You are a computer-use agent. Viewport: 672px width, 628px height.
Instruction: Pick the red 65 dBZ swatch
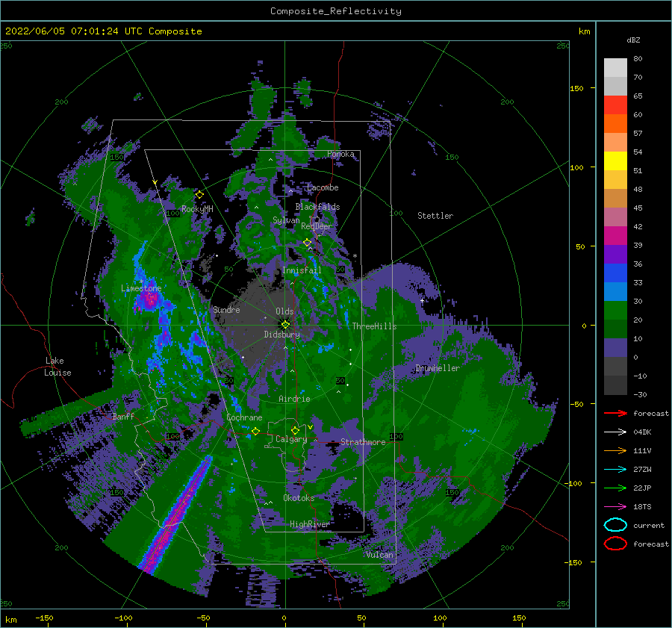pos(615,105)
